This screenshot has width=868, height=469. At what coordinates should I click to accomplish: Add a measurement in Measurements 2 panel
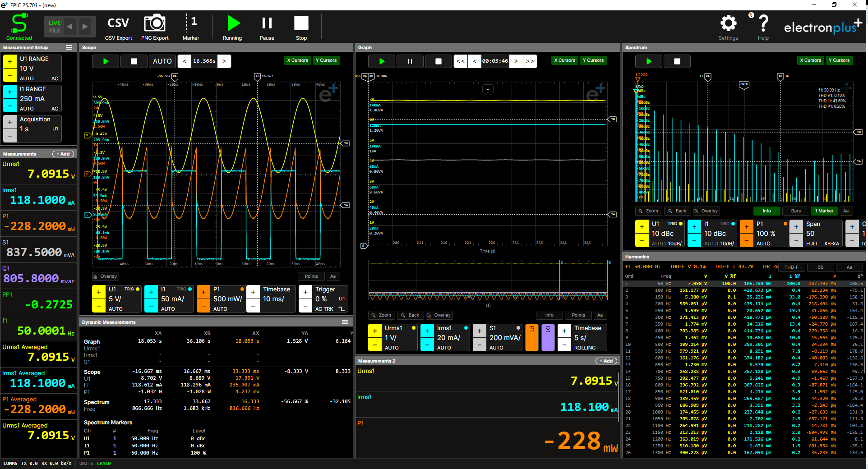(x=606, y=361)
